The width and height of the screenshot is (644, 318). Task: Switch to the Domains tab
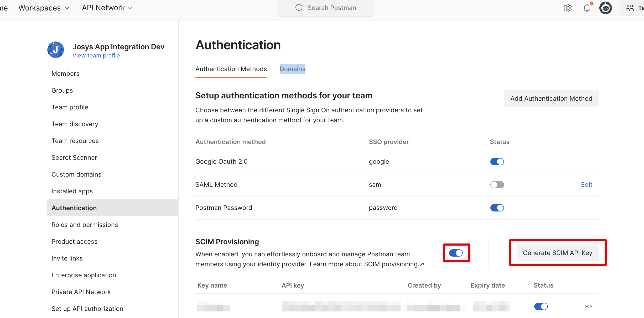click(292, 69)
